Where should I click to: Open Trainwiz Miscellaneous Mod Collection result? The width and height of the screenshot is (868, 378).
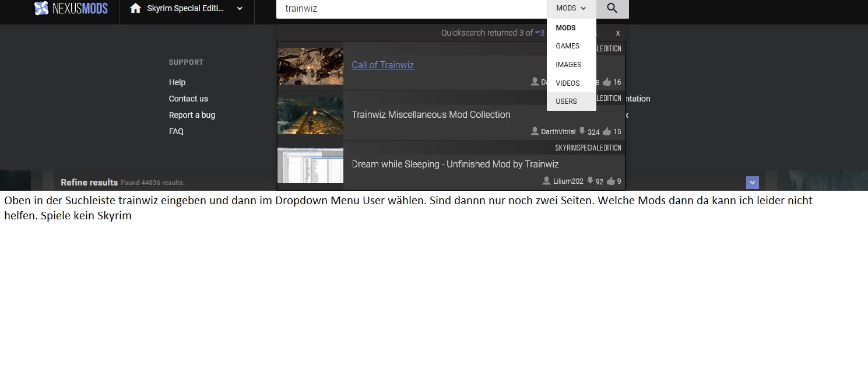point(431,114)
